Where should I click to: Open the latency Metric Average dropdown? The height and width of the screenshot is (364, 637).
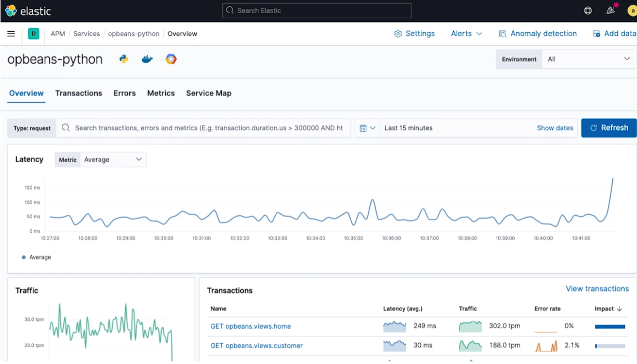(112, 160)
